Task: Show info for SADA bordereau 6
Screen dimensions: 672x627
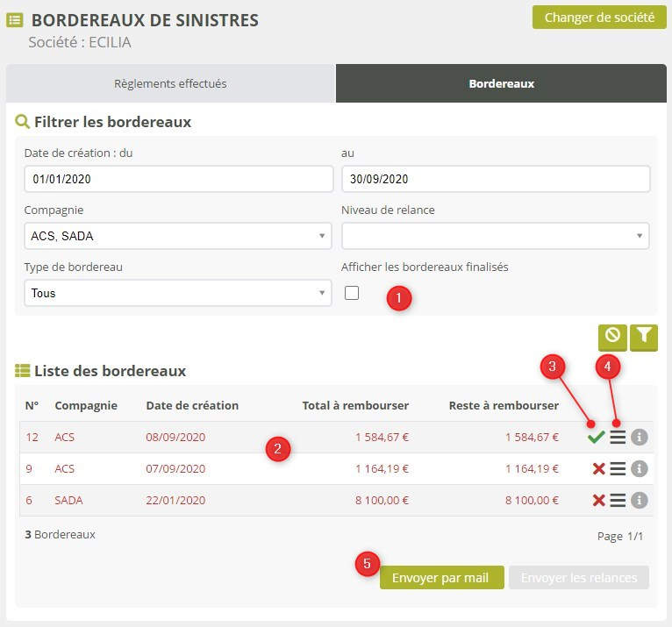Action: (640, 500)
